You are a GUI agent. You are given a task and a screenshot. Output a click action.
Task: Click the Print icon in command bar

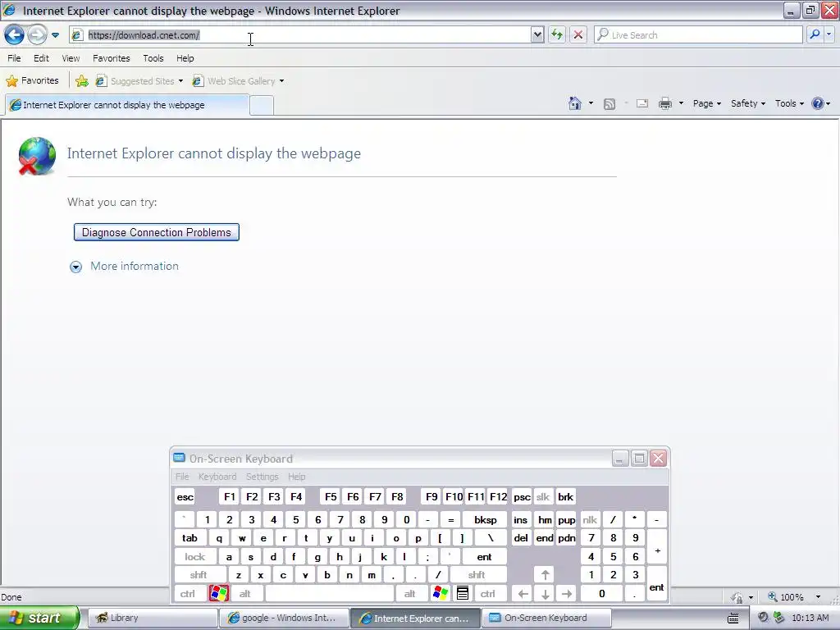[x=664, y=103]
